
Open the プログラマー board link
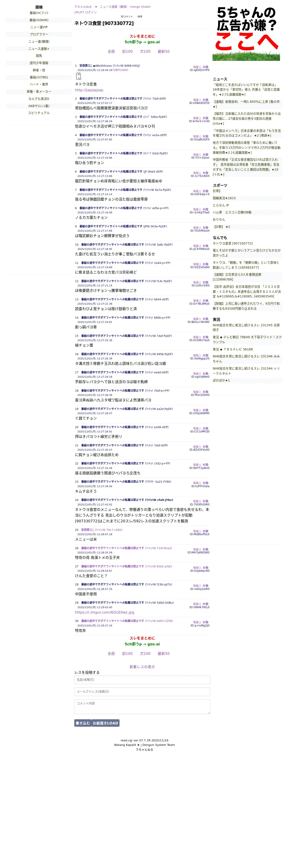[39, 34]
